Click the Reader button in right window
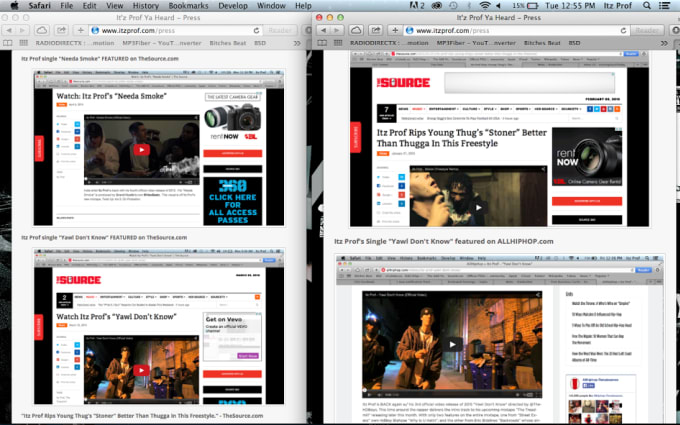Screen dimensions: 680x425 click(647, 30)
